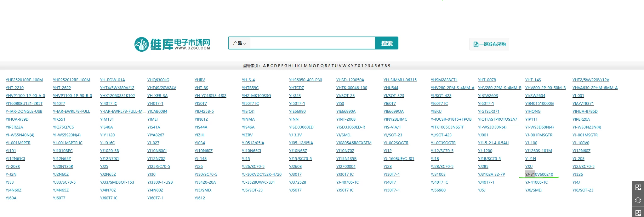The height and width of the screenshot is (217, 644).
Task: Open the customer service headset icon
Action: click(638, 200)
